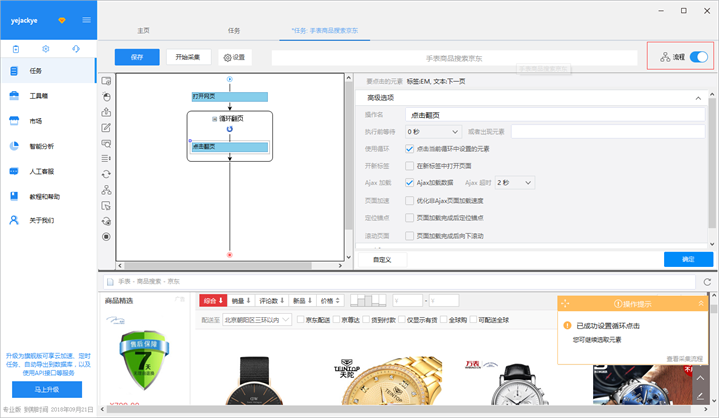Check the 仅显示有货 filter checkbox

[402, 319]
